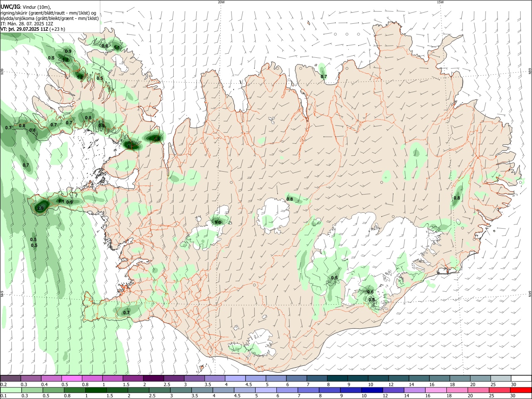The height and width of the screenshot is (399, 532).
Task: Click the "2.9" precipitation value on the map
Action: pos(40,208)
